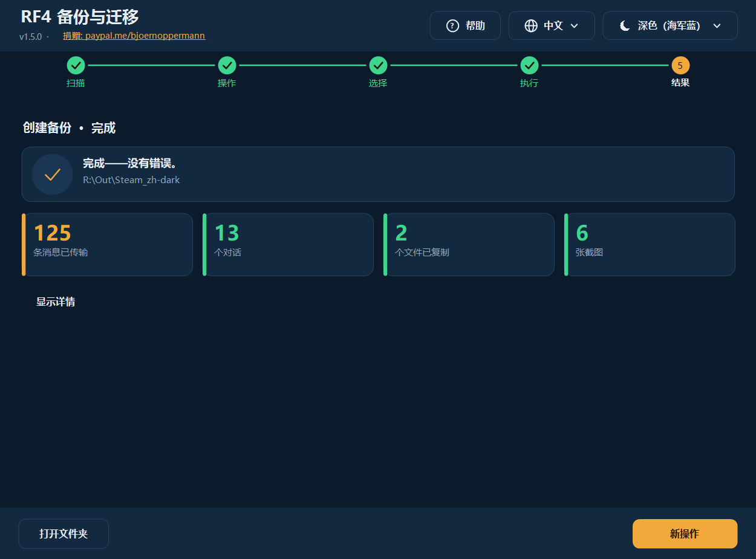Click the v1.5.0 version text
The height and width of the screenshot is (559, 756).
pyautogui.click(x=30, y=37)
